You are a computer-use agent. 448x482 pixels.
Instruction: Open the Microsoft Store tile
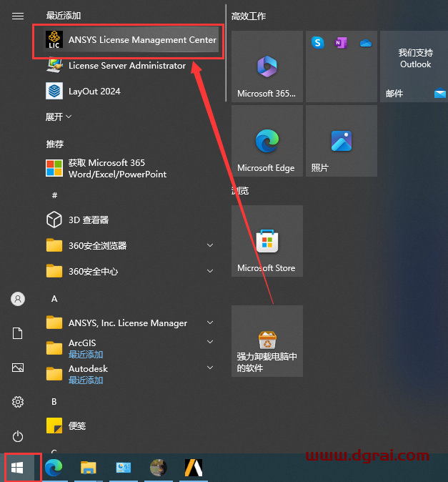click(267, 241)
